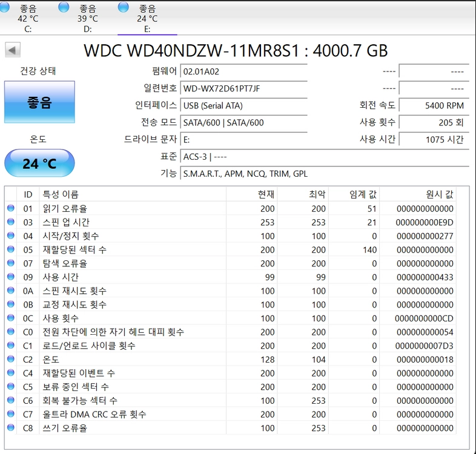Viewport: 476px width, 454px height.
Task: Click the 24 °C temperature button
Action: coord(39,163)
